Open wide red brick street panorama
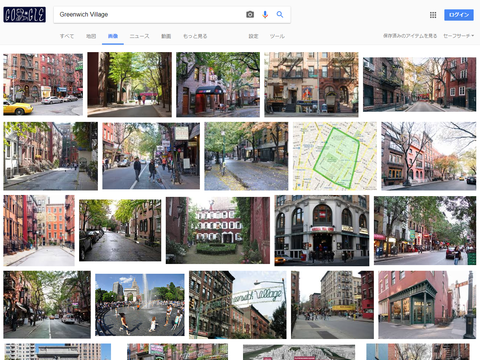Screen dimensions: 480x360 tap(419, 84)
